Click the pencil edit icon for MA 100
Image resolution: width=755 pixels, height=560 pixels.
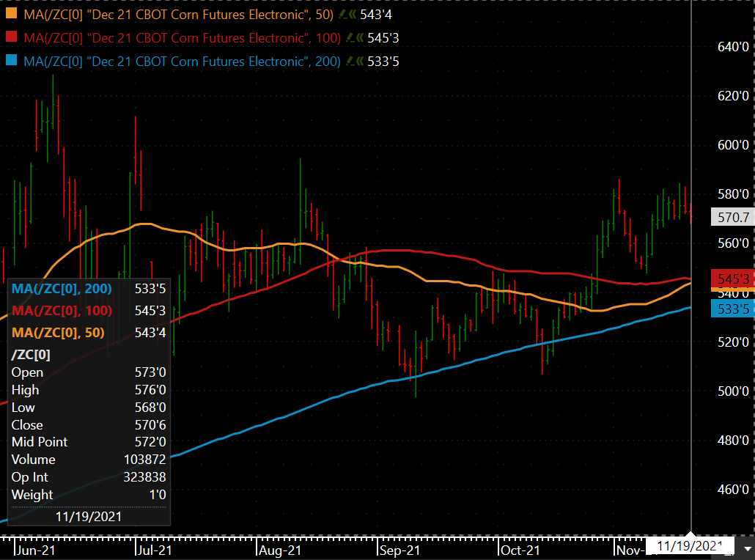[x=350, y=37]
